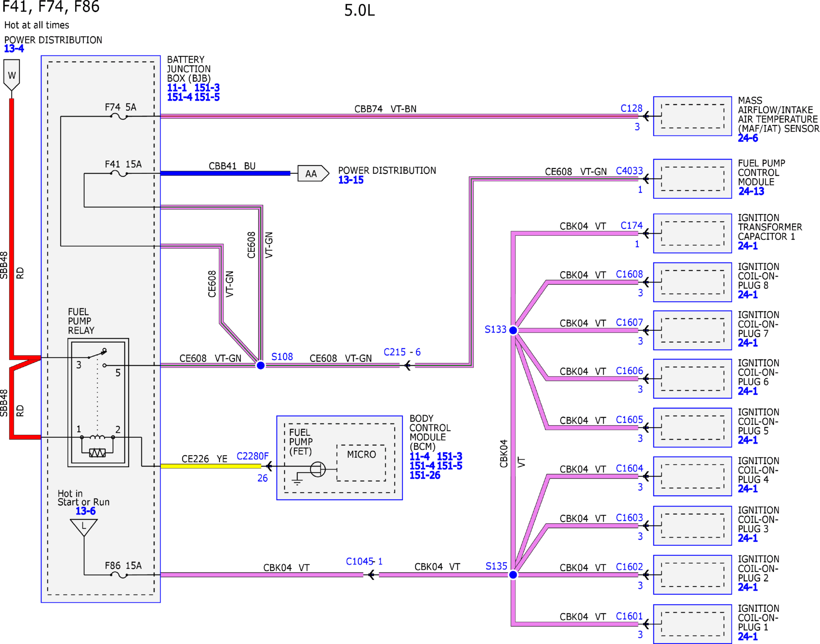Image resolution: width=820 pixels, height=644 pixels.
Task: Open the 24-13 fuel pump control module link
Action: [751, 191]
